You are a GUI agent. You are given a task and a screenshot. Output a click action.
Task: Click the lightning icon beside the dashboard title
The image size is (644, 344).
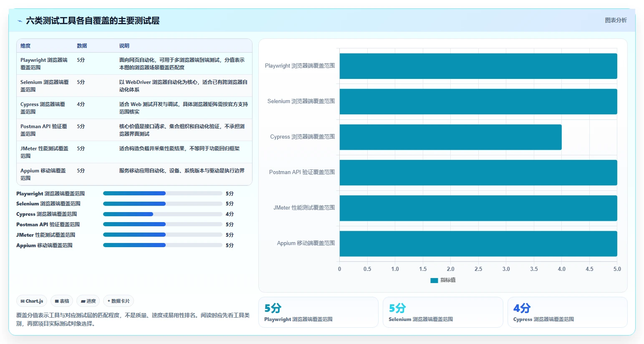click(x=20, y=21)
